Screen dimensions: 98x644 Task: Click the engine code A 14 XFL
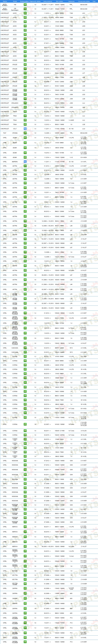click(84, 162)
